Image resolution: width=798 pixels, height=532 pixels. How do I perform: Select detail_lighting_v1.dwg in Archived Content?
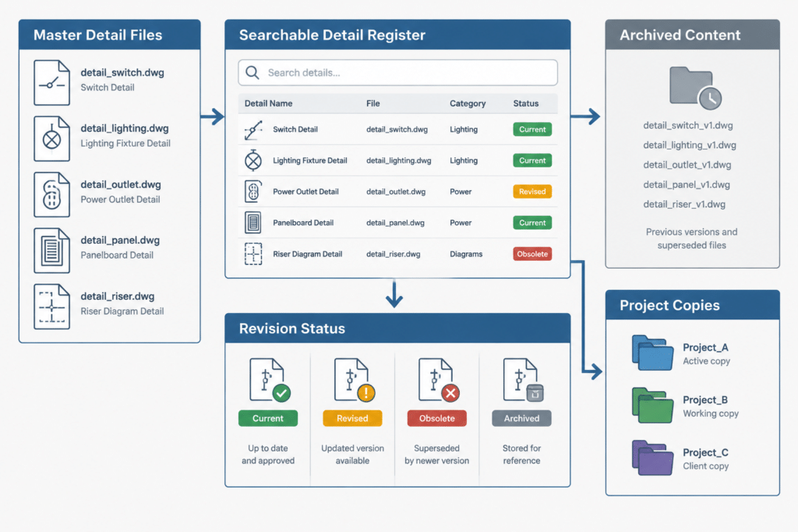click(690, 145)
